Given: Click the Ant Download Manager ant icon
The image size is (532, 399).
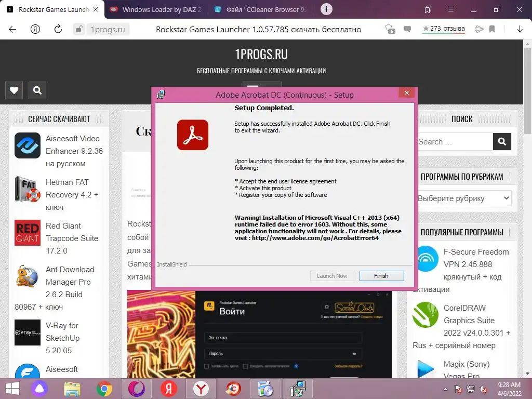Looking at the screenshot, I should click(28, 276).
